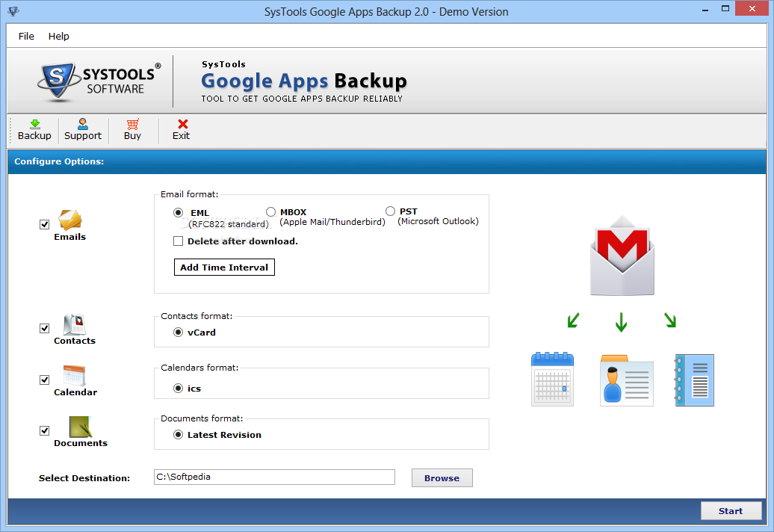Uncheck the Emails checkbox
Image resolution: width=774 pixels, height=532 pixels.
point(44,225)
